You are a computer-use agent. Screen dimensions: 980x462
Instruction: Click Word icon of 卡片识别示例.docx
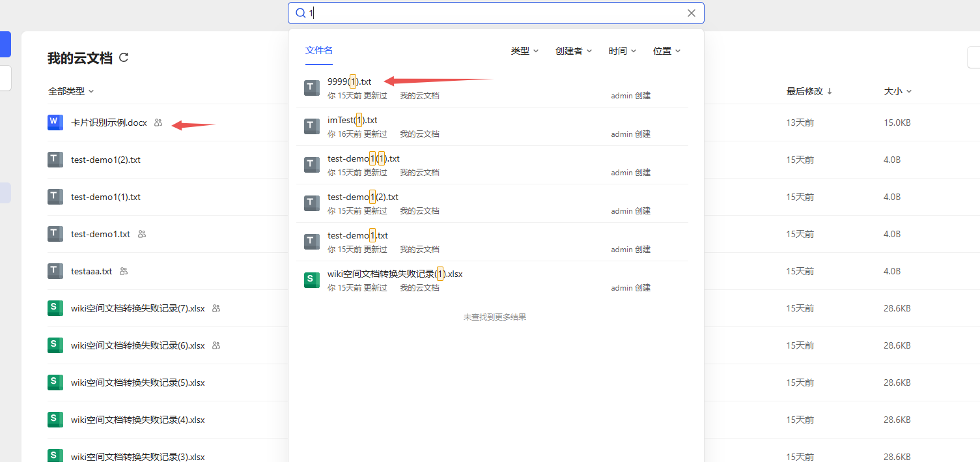[55, 123]
